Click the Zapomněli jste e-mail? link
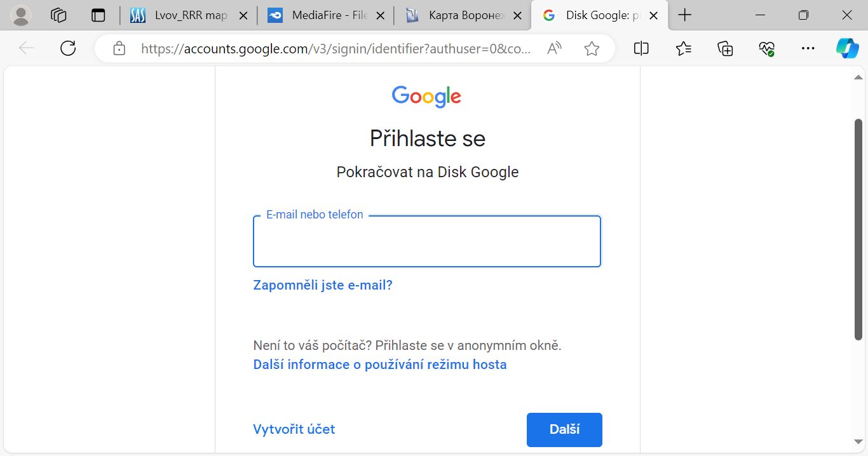 pyautogui.click(x=323, y=285)
